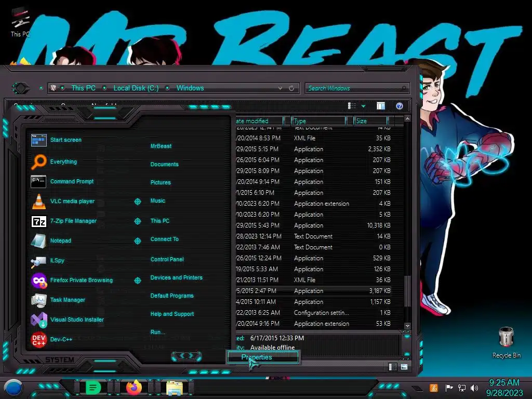Expand 7-Zip File Manager jump list
532x399 pixels.
138,221
